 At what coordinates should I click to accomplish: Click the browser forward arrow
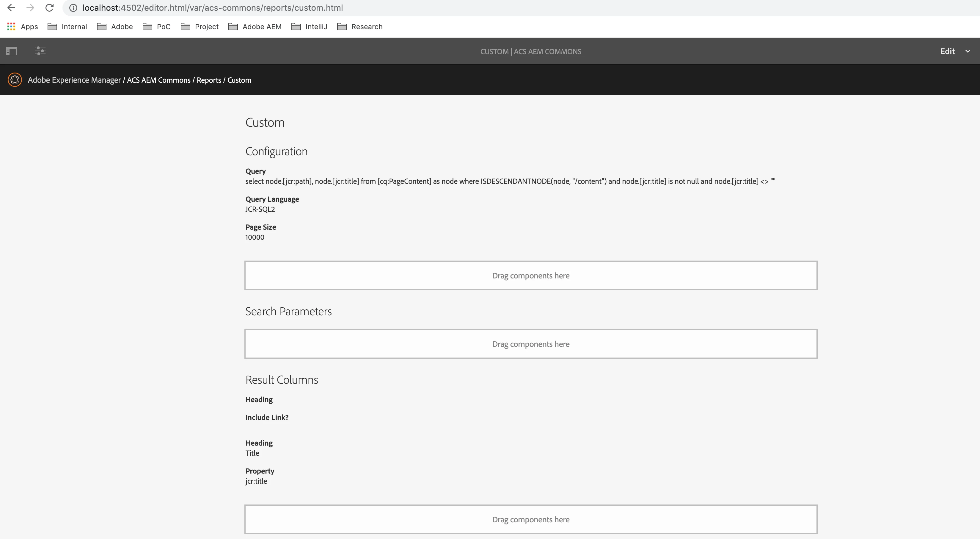pos(30,8)
